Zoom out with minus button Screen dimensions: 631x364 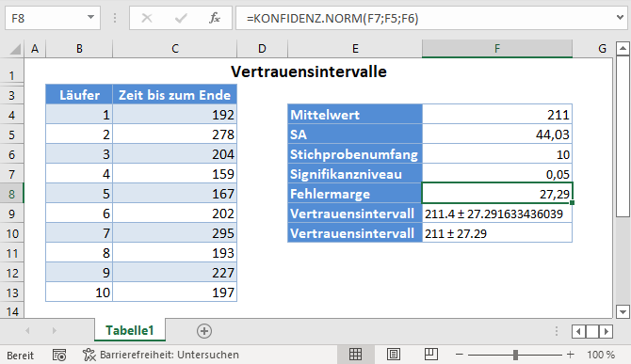[460, 355]
